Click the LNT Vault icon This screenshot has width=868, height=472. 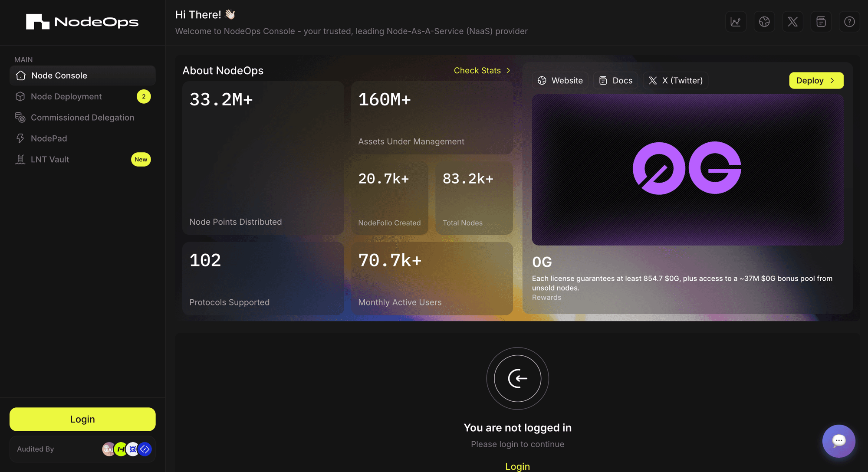20,159
